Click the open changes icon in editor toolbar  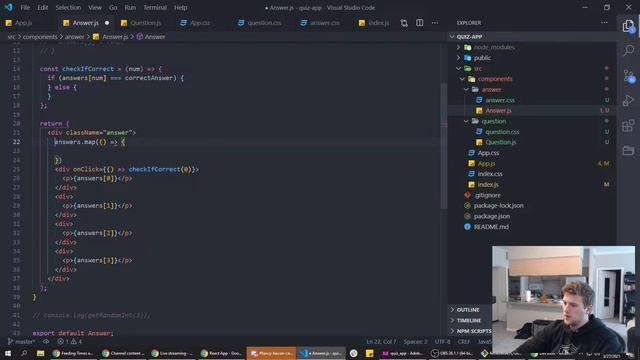[404, 23]
